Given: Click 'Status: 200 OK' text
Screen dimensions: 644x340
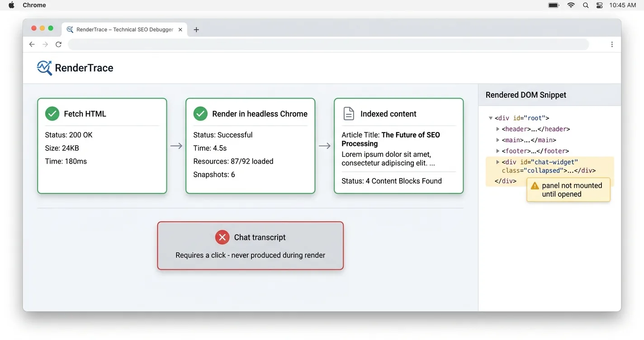Looking at the screenshot, I should (x=69, y=135).
